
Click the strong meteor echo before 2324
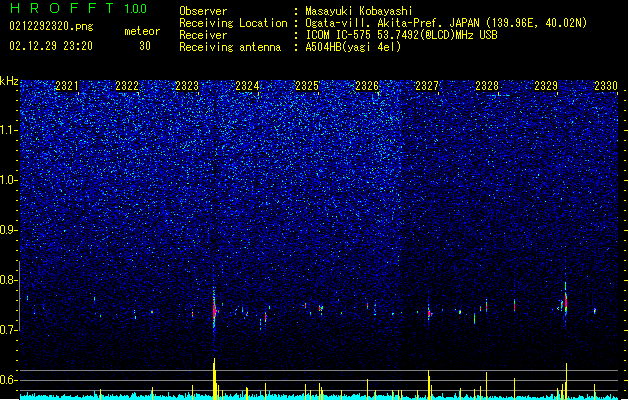click(x=214, y=309)
